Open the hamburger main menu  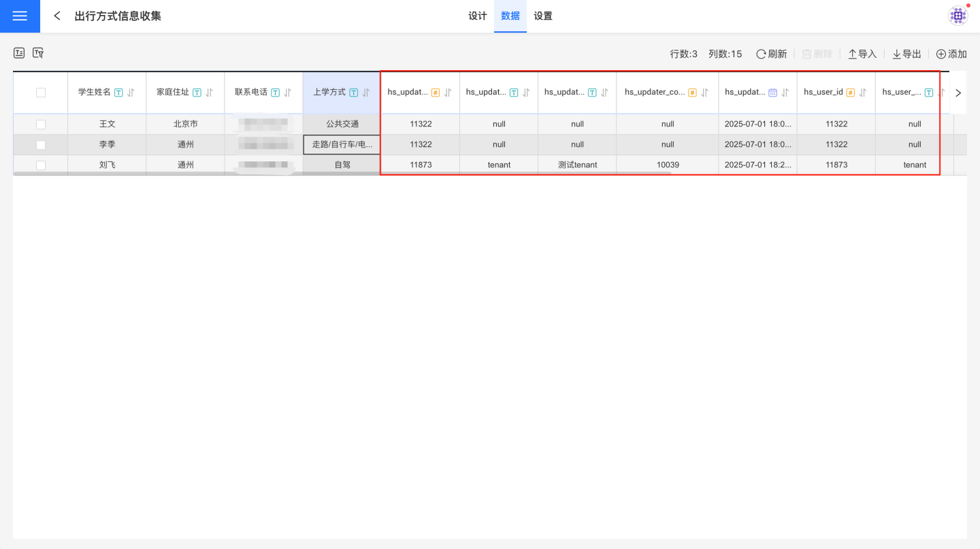pyautogui.click(x=20, y=16)
